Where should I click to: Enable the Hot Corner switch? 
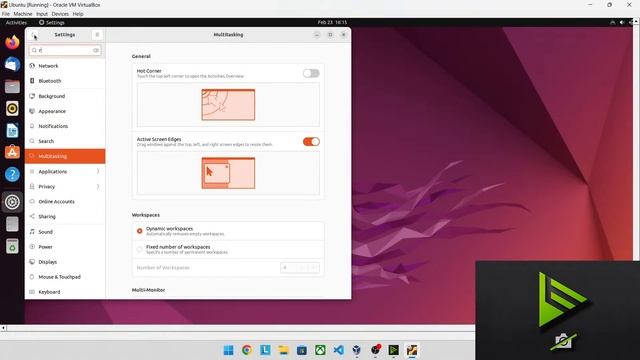(311, 73)
